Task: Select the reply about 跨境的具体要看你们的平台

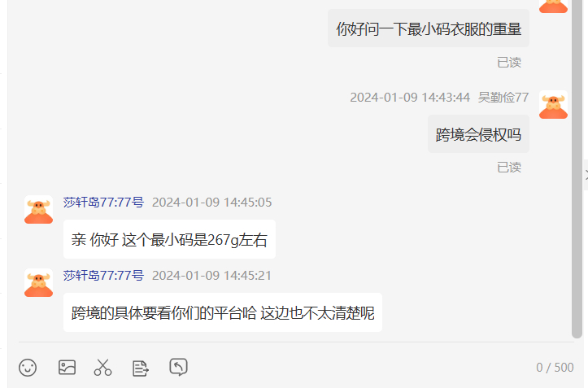Action: click(x=223, y=312)
